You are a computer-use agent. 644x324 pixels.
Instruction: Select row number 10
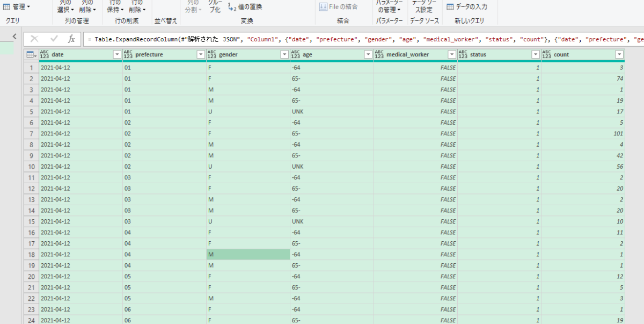tap(31, 167)
